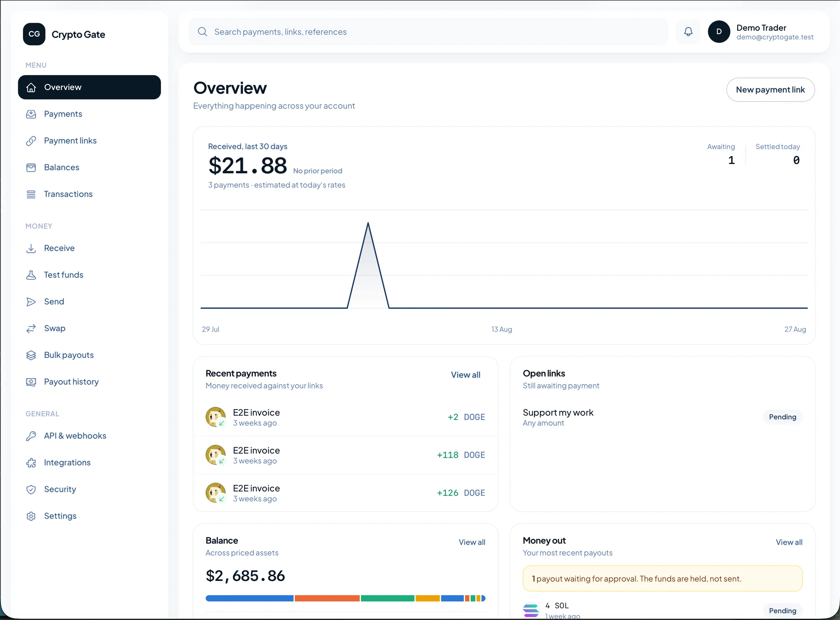
Task: Click the Payment links chain icon
Action: [31, 140]
